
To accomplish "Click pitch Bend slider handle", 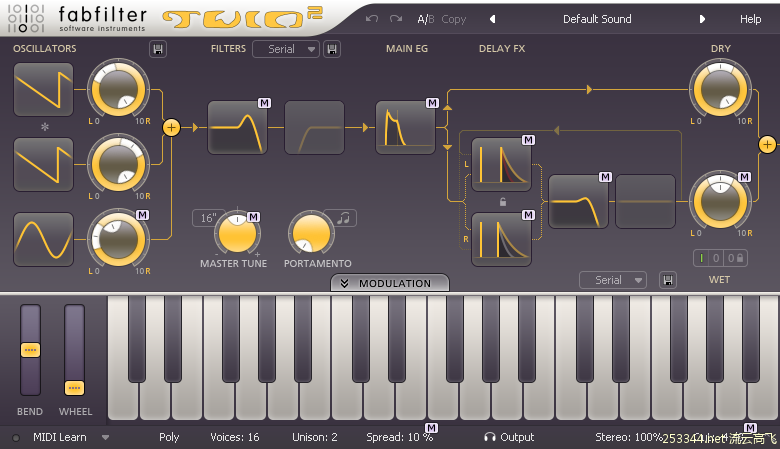I will point(30,350).
